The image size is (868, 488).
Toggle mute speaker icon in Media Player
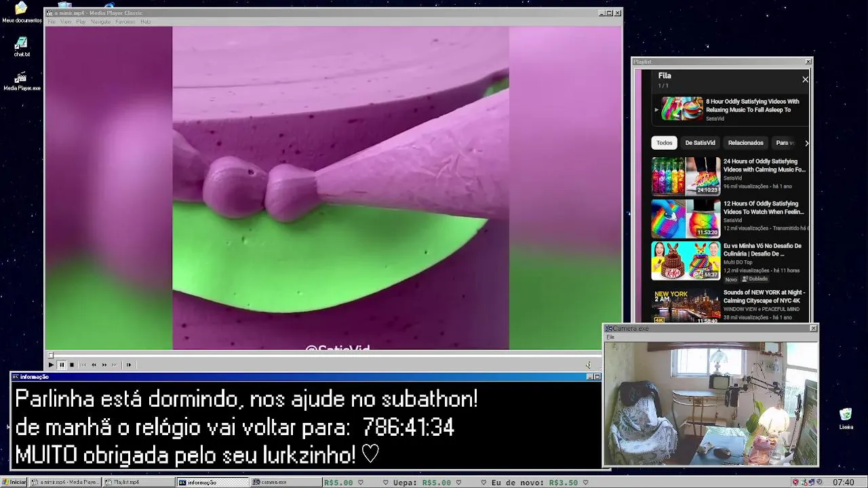pos(588,365)
